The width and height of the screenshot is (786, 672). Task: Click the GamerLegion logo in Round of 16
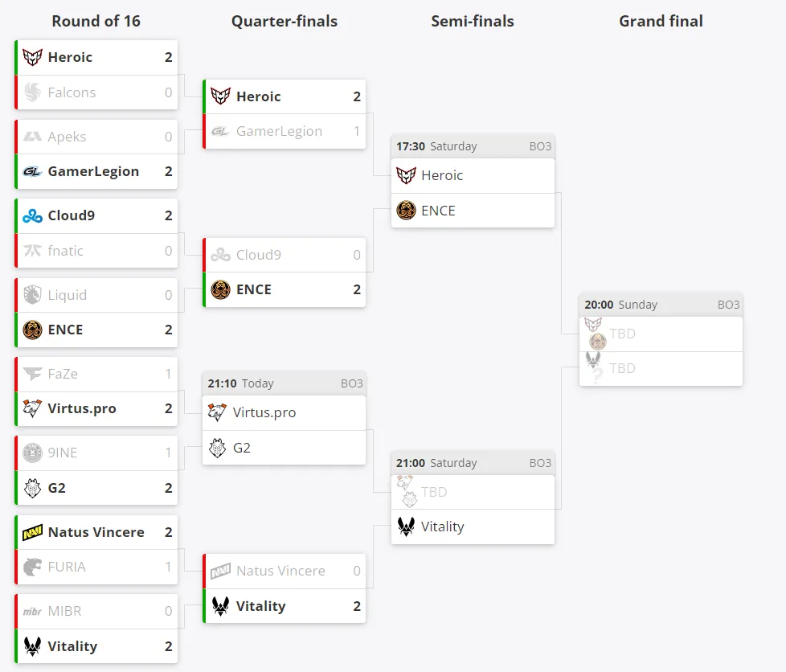coord(33,171)
